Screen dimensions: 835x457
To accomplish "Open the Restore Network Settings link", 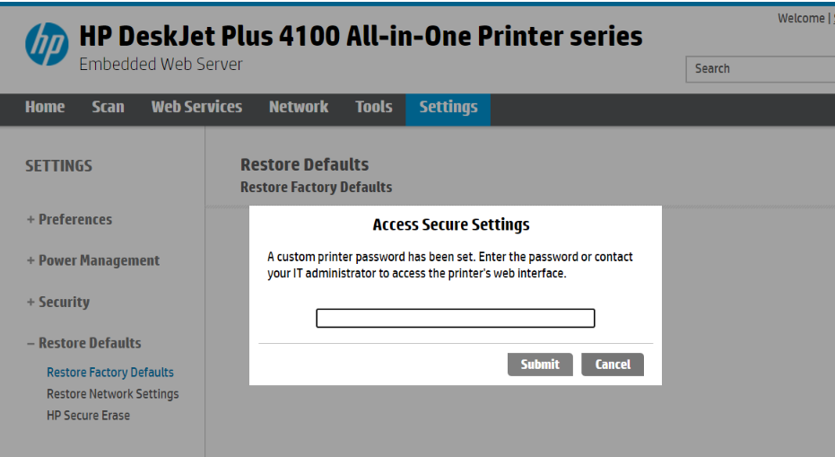I will click(x=112, y=394).
